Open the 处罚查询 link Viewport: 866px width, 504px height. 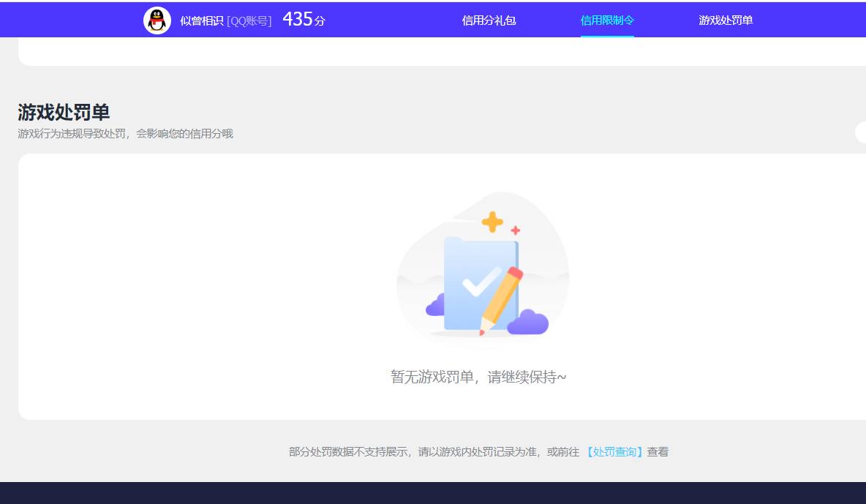pyautogui.click(x=616, y=451)
